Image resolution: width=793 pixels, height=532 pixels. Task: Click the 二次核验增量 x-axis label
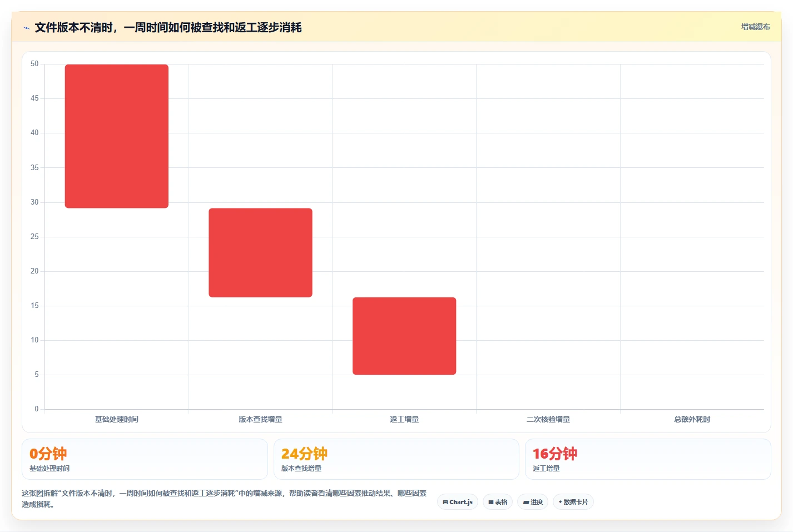point(548,419)
